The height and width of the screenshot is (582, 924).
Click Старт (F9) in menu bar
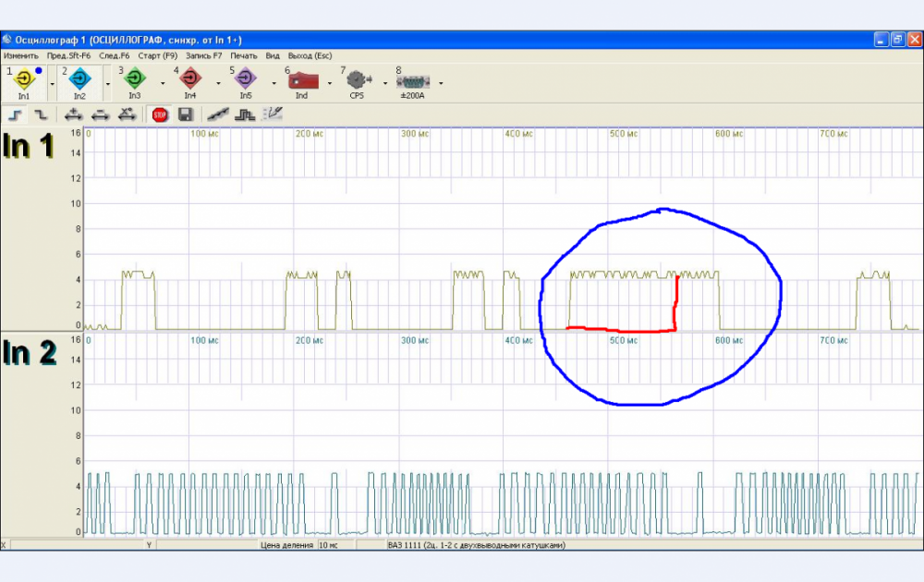click(x=158, y=55)
